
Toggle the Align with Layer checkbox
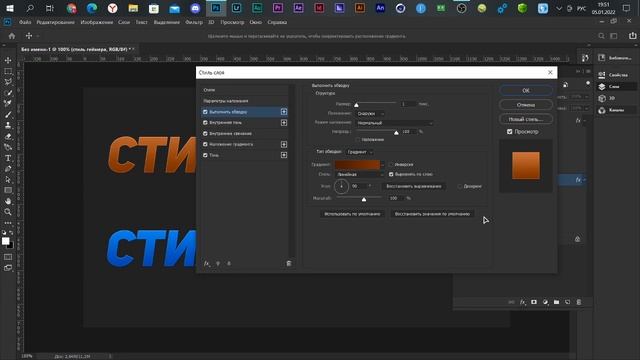pyautogui.click(x=391, y=174)
